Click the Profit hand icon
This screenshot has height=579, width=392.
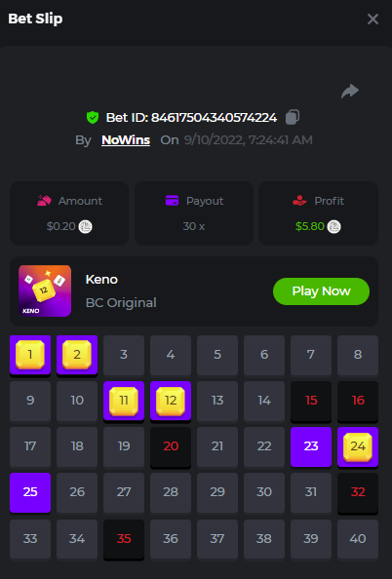(x=299, y=201)
